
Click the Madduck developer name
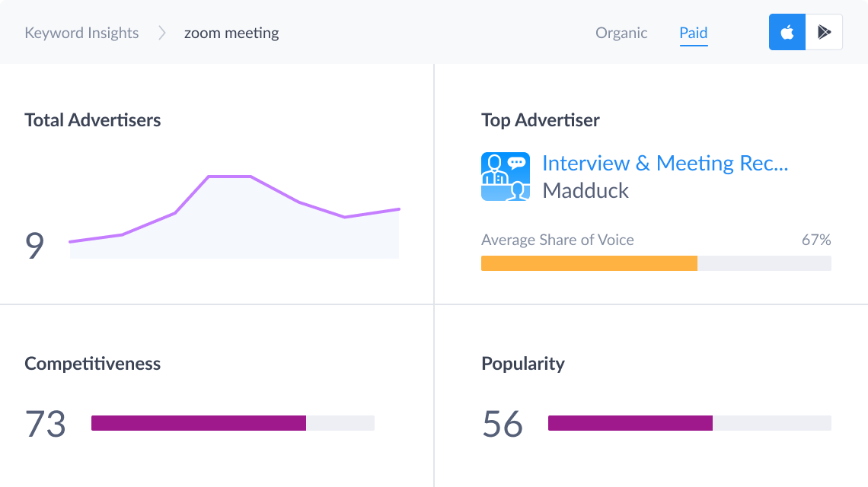pyautogui.click(x=586, y=190)
